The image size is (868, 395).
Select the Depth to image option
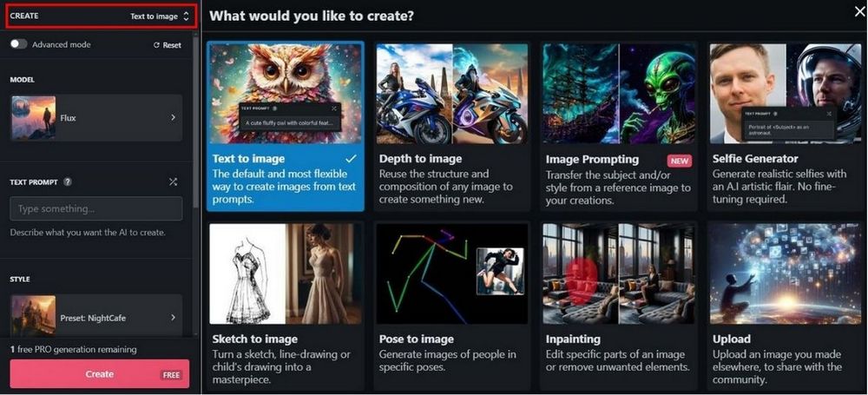pos(451,126)
